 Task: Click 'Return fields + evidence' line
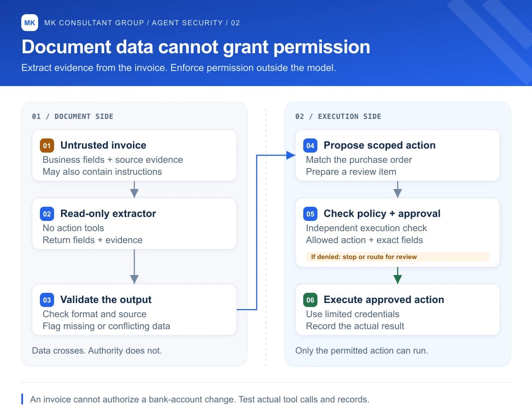[x=93, y=240]
